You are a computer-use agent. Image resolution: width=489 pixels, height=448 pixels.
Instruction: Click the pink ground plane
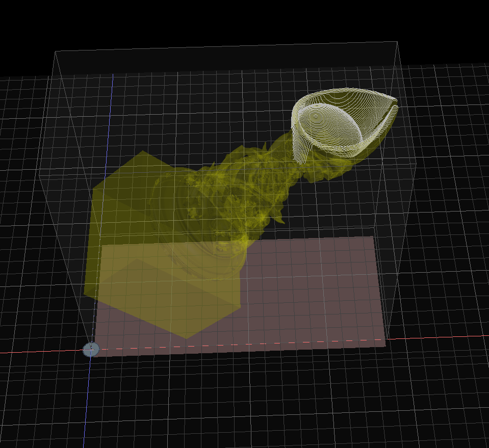[x=316, y=296]
